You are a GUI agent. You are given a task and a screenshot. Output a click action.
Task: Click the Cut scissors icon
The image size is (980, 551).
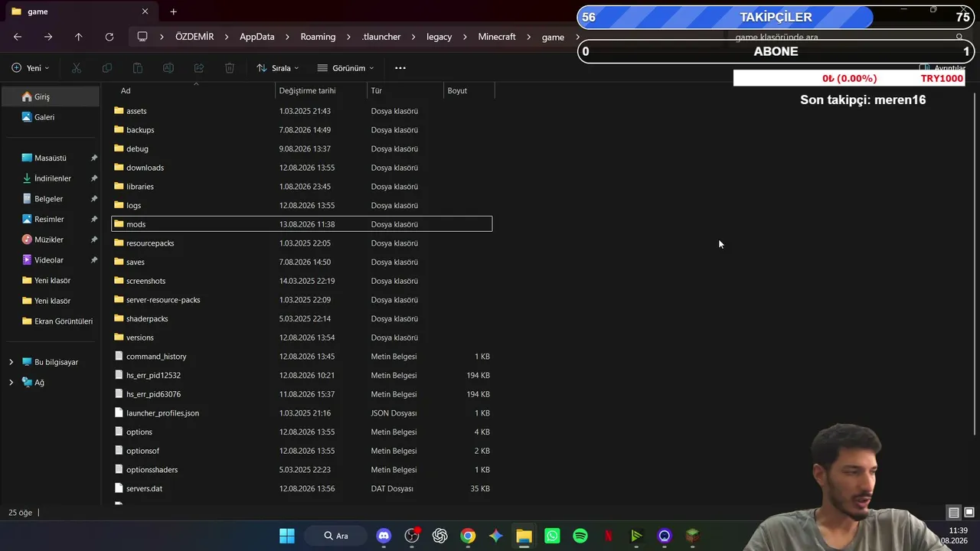pyautogui.click(x=77, y=68)
